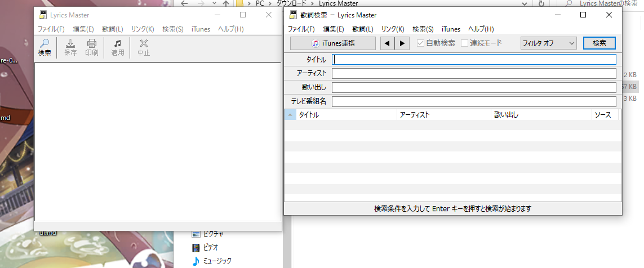The width and height of the screenshot is (644, 268).
Task: Click the X Abort icon in toolbar
Action: (x=144, y=47)
